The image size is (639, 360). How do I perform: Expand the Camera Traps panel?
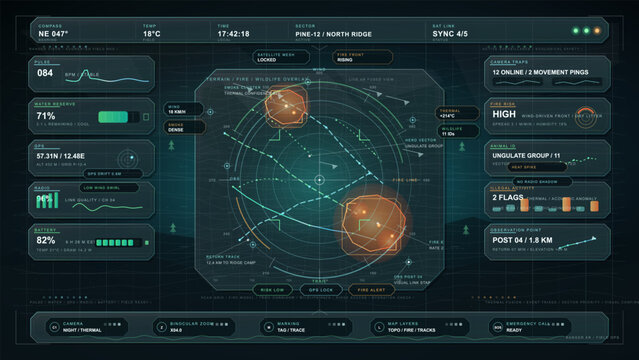(547, 74)
